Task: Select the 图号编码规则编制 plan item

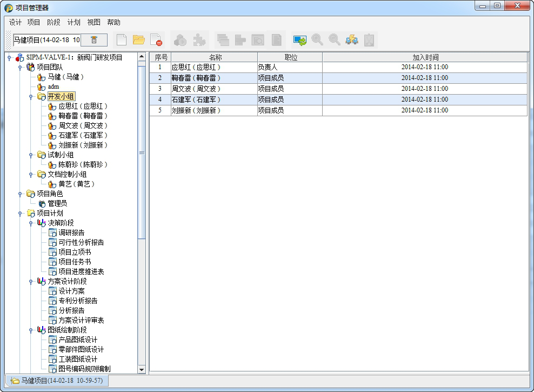Action: click(84, 369)
